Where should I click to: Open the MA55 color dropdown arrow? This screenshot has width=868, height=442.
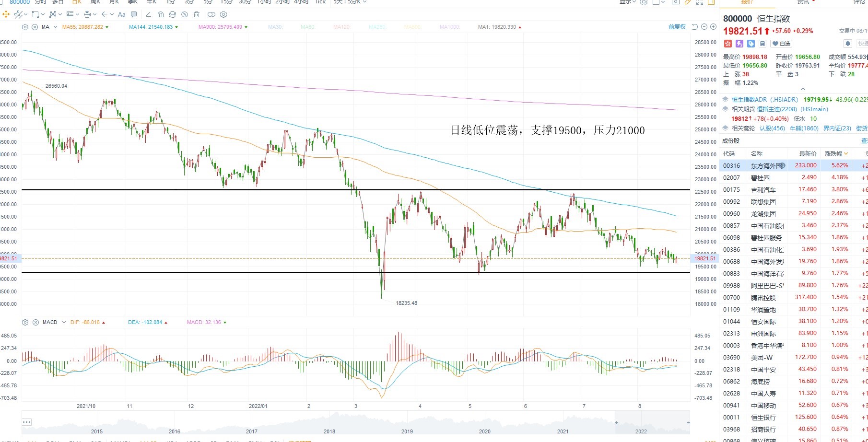click(107, 27)
